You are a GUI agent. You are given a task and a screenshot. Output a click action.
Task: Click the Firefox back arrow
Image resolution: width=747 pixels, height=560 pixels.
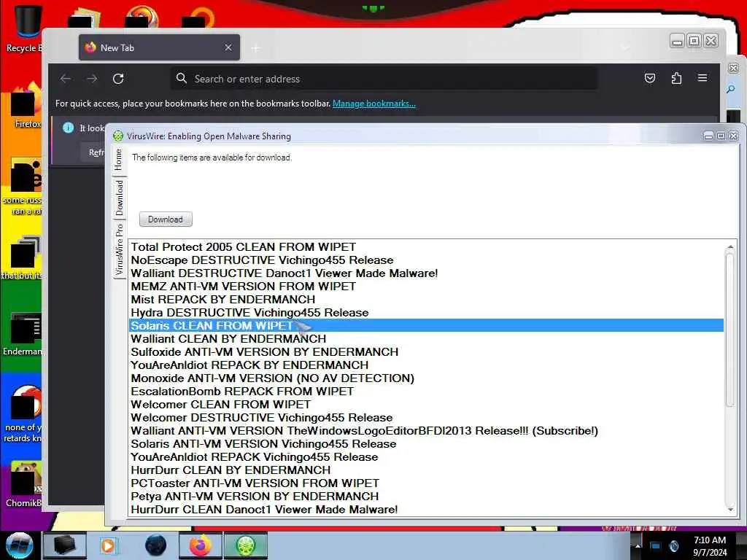click(66, 79)
